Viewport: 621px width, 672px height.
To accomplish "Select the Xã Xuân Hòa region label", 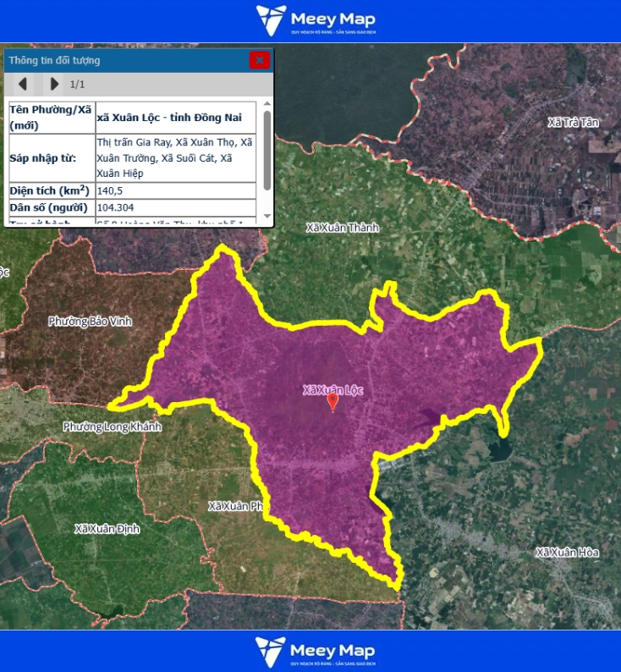I will pos(567,552).
